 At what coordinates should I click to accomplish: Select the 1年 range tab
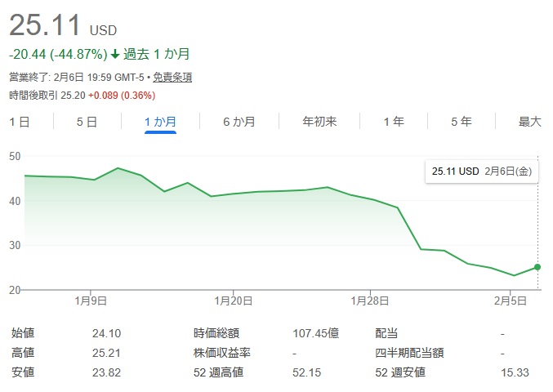coord(394,122)
